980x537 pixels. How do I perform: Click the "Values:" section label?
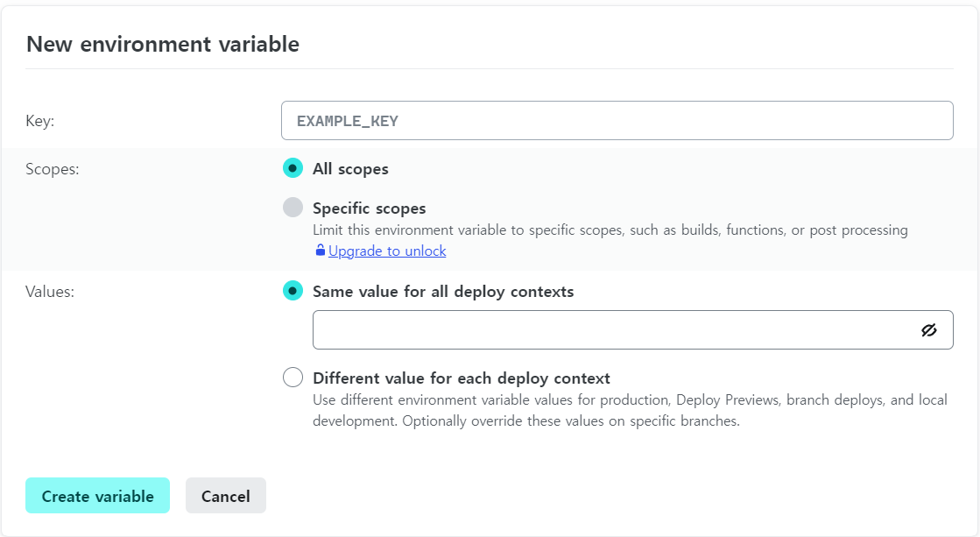point(50,291)
